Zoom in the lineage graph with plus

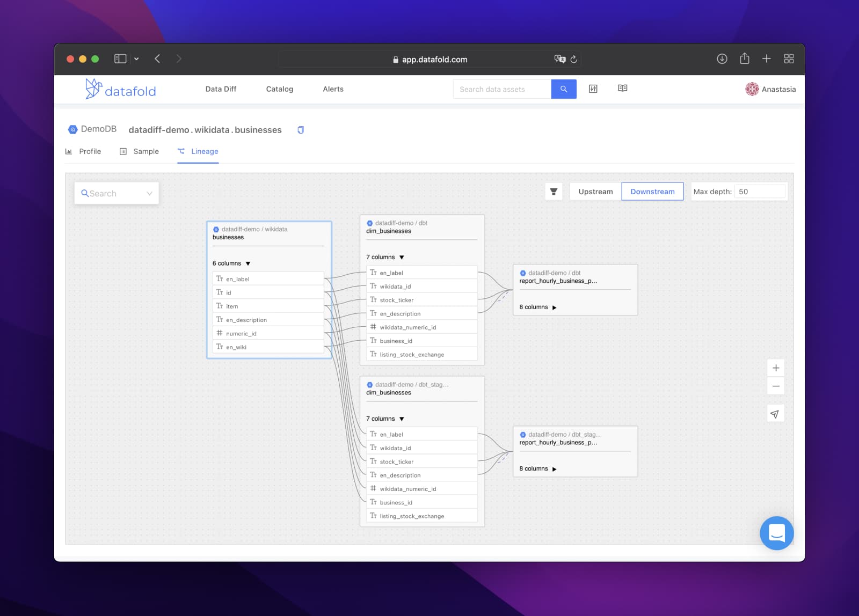click(x=776, y=368)
